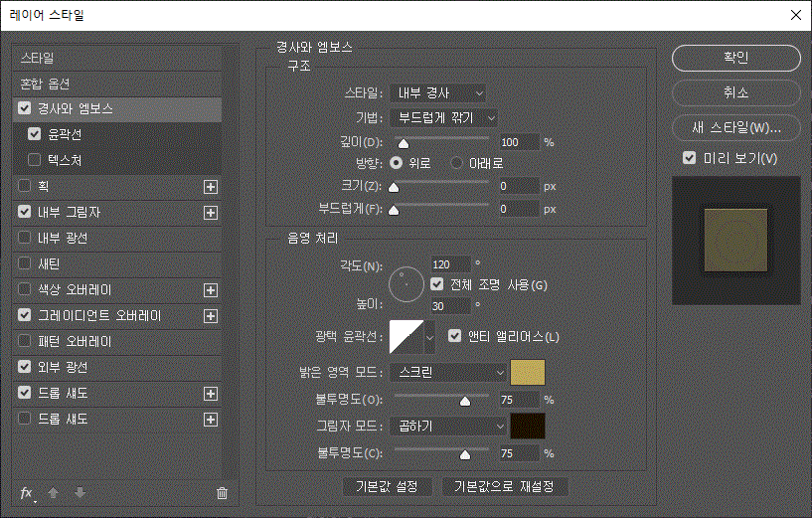Image resolution: width=812 pixels, height=518 pixels.
Task: Click the plus icon next to 획
Action: tap(211, 187)
